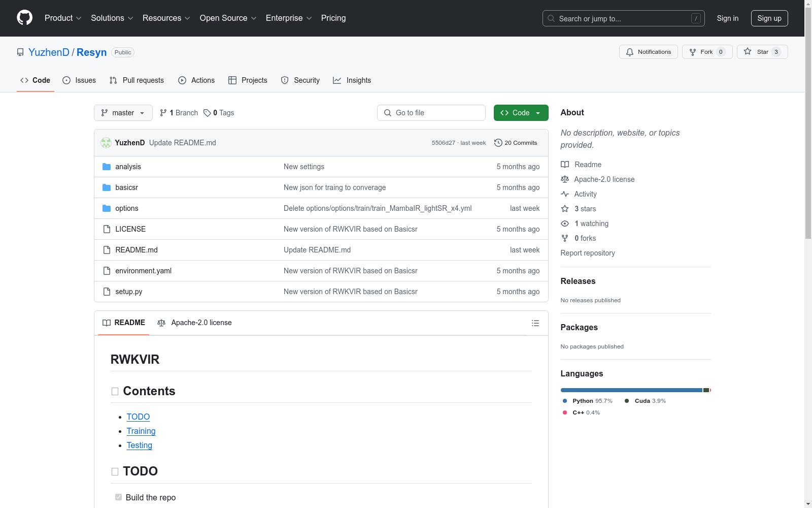Click the Sign in link
The image size is (812, 508).
728,18
